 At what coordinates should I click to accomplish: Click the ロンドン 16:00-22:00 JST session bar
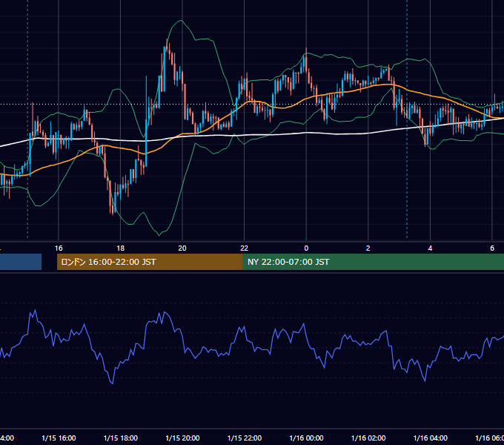tap(150, 262)
